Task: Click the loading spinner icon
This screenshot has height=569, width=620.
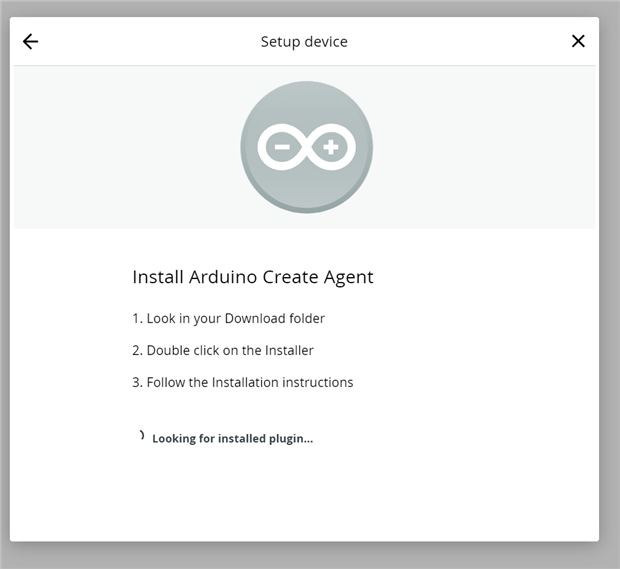Action: (141, 436)
